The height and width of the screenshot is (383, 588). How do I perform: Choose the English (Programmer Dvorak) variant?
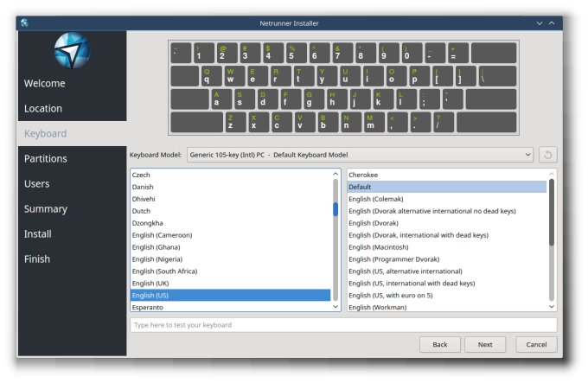pyautogui.click(x=447, y=259)
